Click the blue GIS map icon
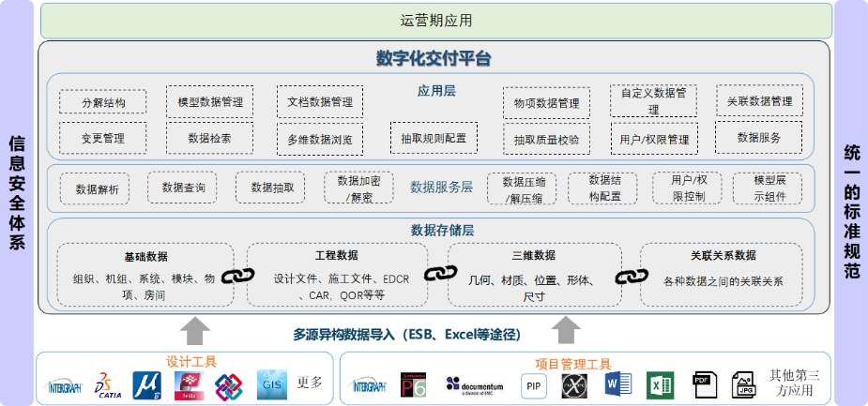This screenshot has width=868, height=406. tap(272, 385)
